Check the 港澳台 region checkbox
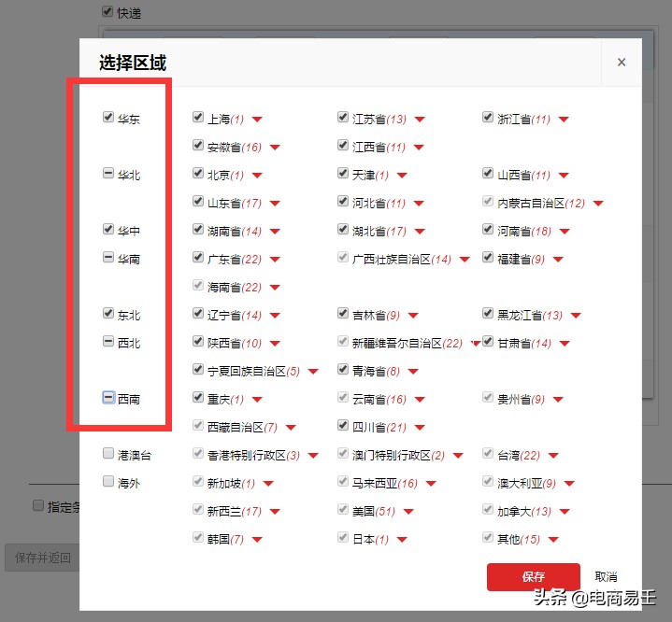Image resolution: width=672 pixels, height=622 pixels. [108, 453]
